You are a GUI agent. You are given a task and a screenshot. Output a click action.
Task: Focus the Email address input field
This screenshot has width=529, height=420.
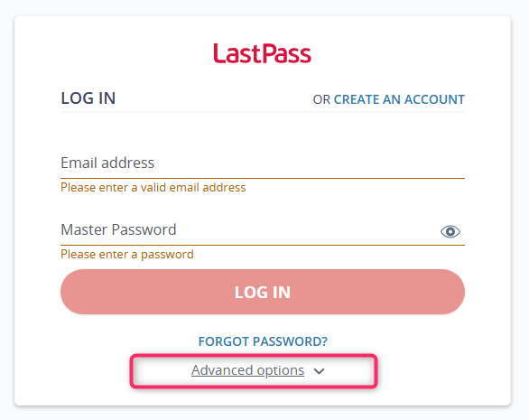(x=263, y=163)
